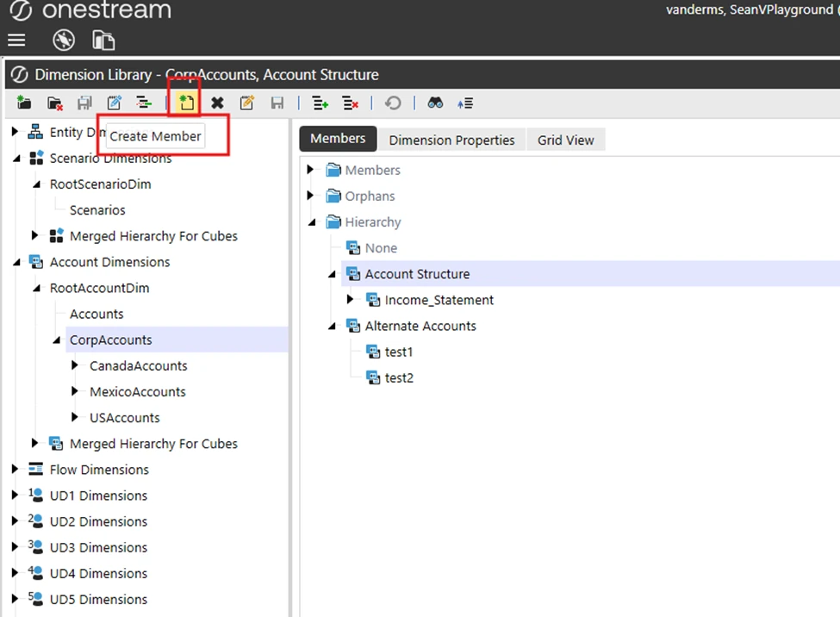Open the hamburger navigation menu

[16, 41]
